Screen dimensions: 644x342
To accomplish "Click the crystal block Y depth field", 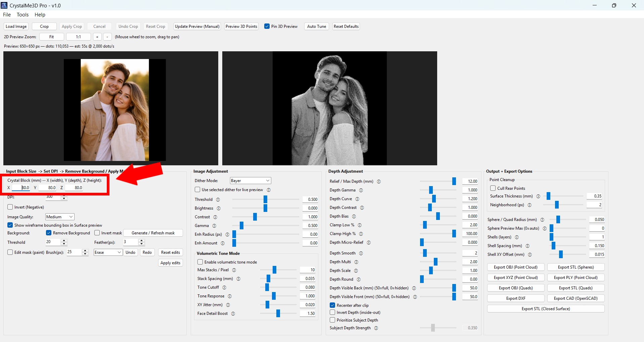I will 48,188.
